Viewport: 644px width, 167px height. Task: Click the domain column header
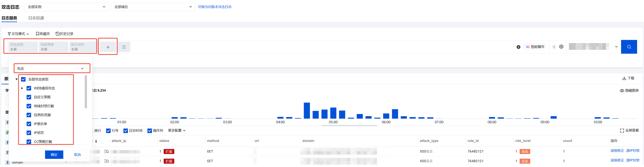point(308,141)
